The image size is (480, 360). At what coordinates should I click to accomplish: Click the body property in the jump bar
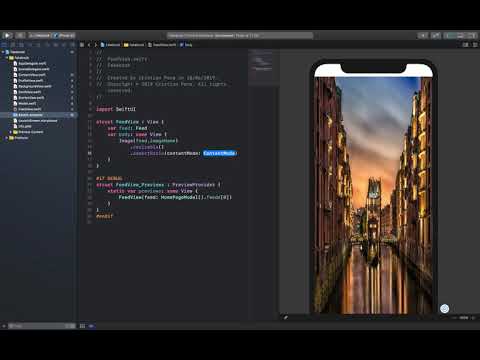[x=186, y=45]
